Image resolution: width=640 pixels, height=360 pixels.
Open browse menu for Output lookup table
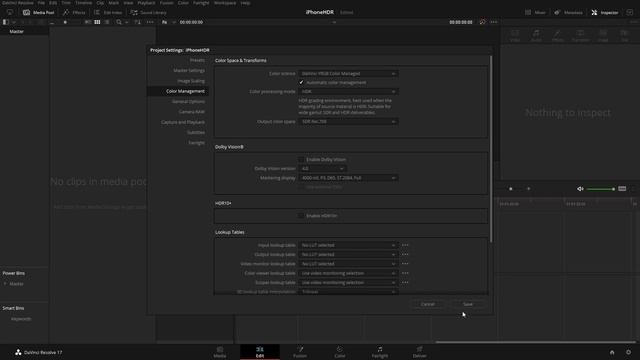(x=405, y=255)
